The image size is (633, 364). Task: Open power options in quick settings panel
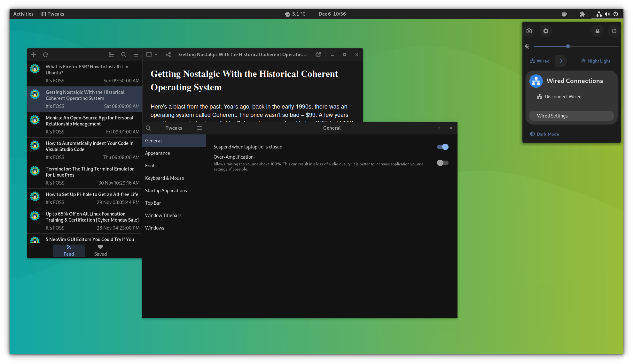[614, 31]
